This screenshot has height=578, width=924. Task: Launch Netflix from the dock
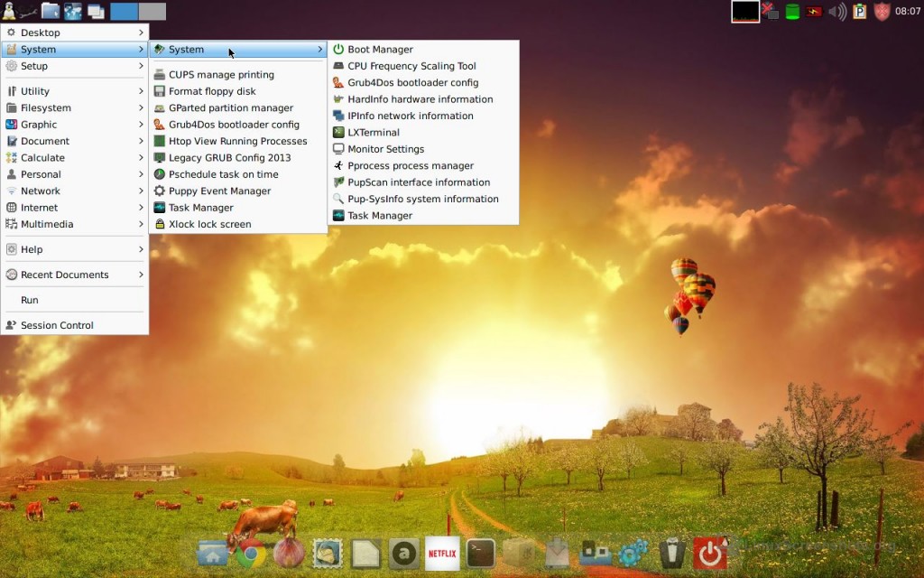(442, 553)
